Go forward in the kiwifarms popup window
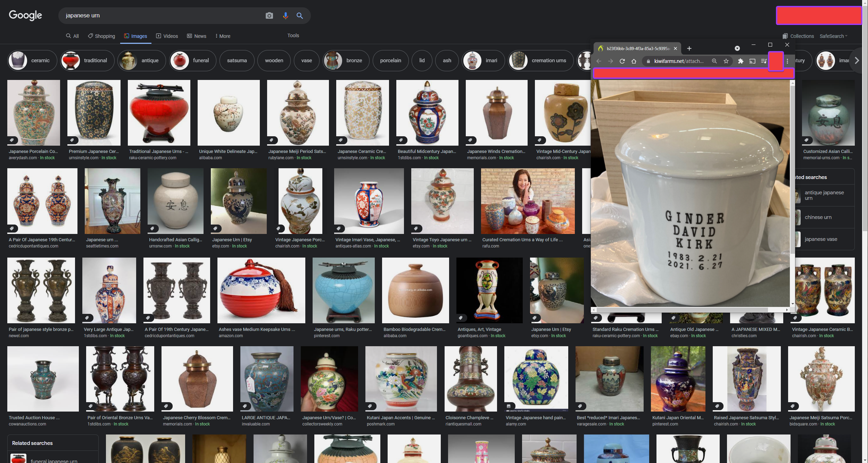The height and width of the screenshot is (463, 868). 610,61
